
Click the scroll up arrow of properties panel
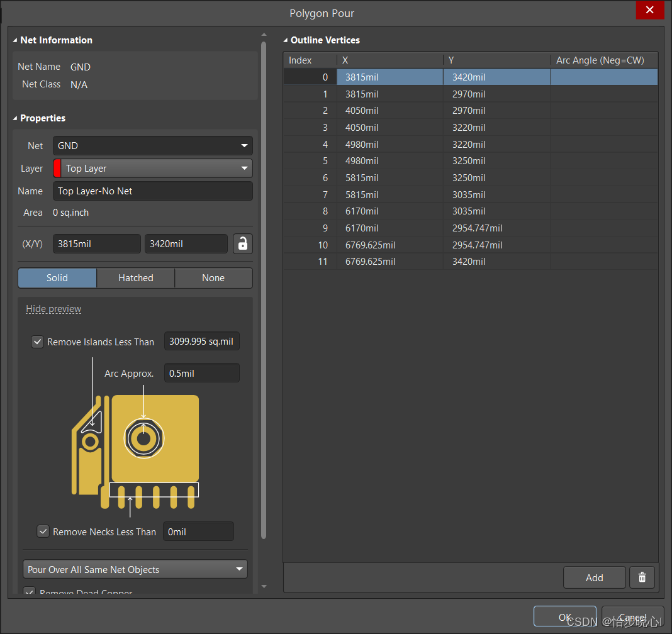[264, 34]
